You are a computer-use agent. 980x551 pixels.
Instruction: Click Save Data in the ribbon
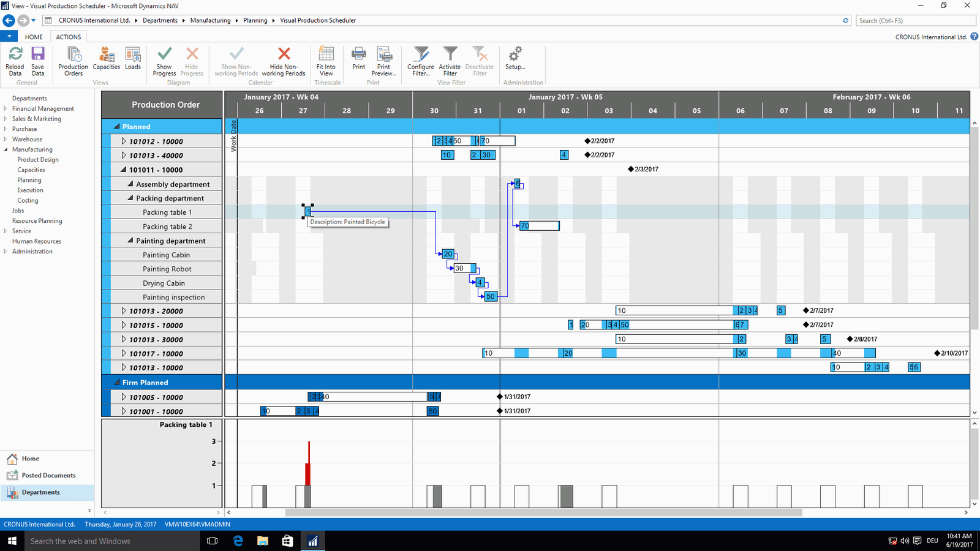click(x=38, y=54)
